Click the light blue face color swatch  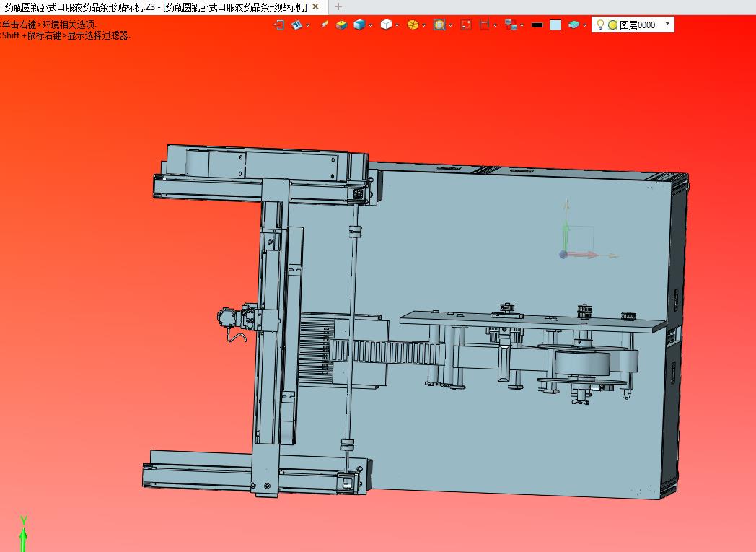[x=555, y=25]
